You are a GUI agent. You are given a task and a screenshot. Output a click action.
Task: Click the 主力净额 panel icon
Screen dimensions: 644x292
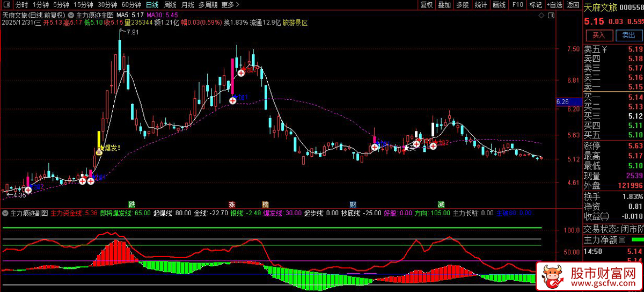click(623, 239)
